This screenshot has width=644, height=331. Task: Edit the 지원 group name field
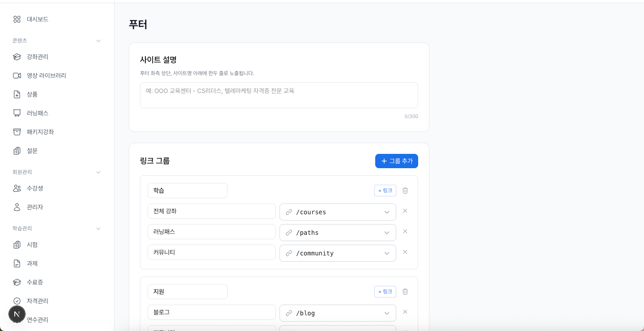tap(187, 292)
